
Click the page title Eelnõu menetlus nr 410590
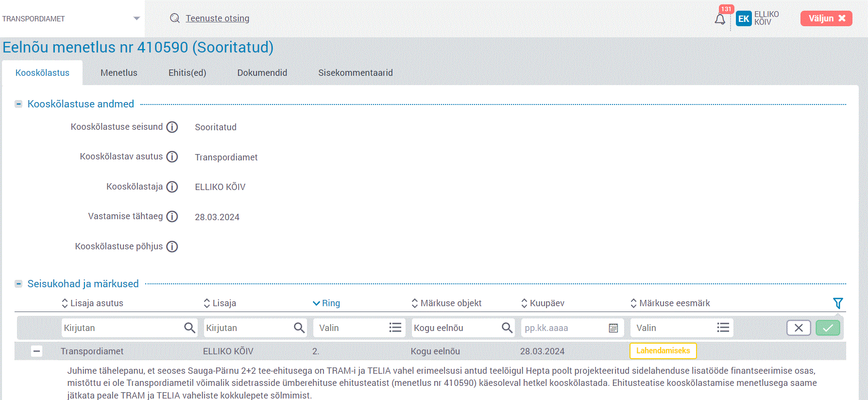tap(138, 47)
